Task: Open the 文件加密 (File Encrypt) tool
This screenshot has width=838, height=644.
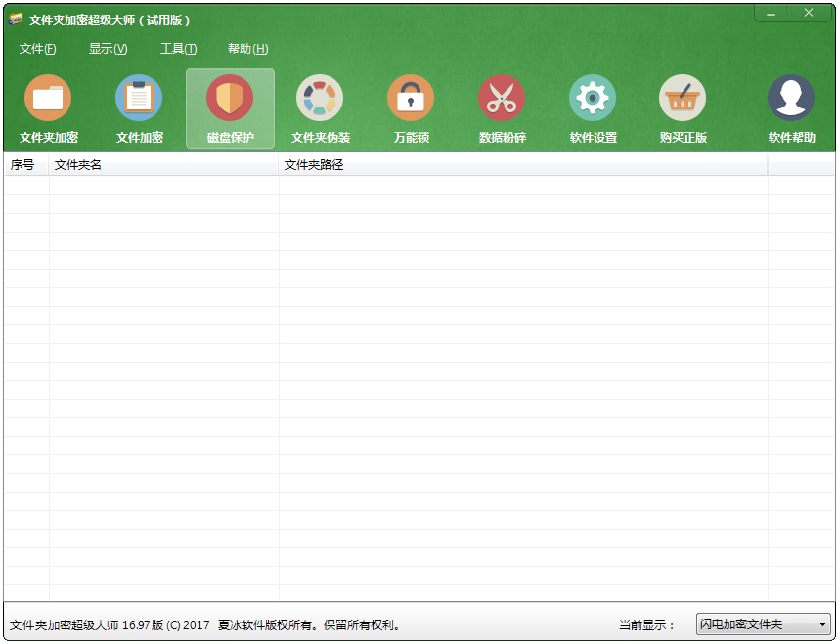Action: tap(139, 107)
